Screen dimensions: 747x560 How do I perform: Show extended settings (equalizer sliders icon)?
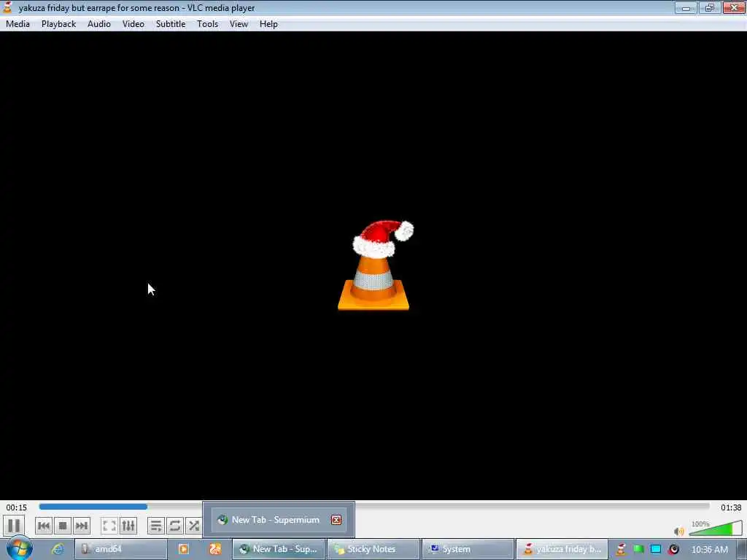[128, 526]
